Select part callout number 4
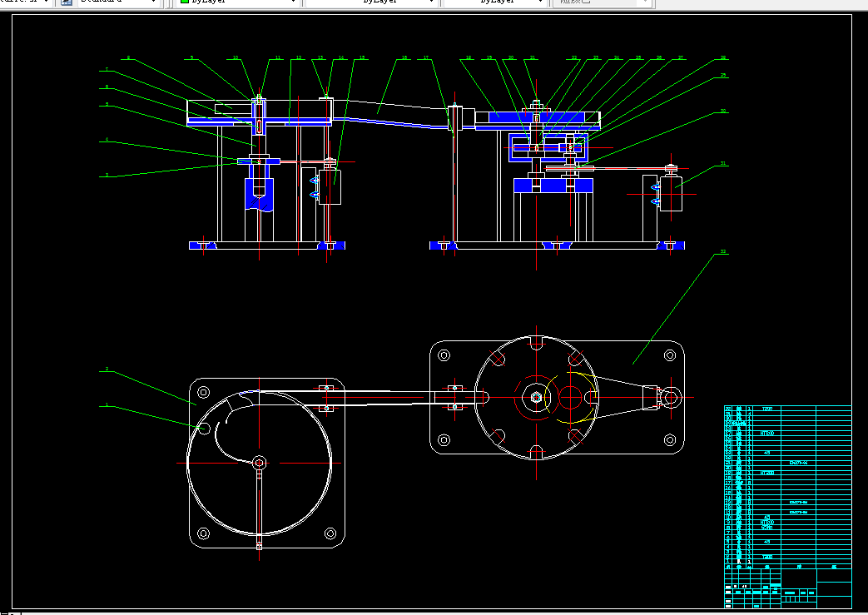 point(107,140)
